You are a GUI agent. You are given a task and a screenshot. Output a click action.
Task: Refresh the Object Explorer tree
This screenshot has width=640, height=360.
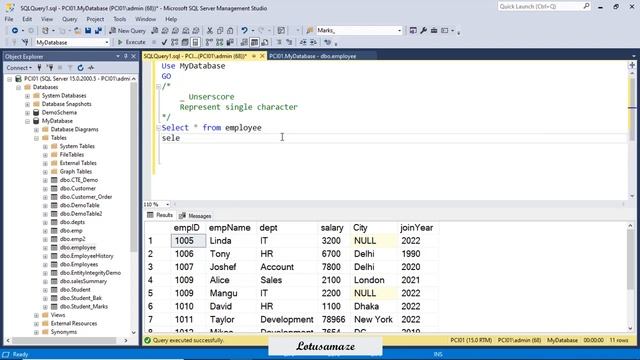[x=80, y=68]
